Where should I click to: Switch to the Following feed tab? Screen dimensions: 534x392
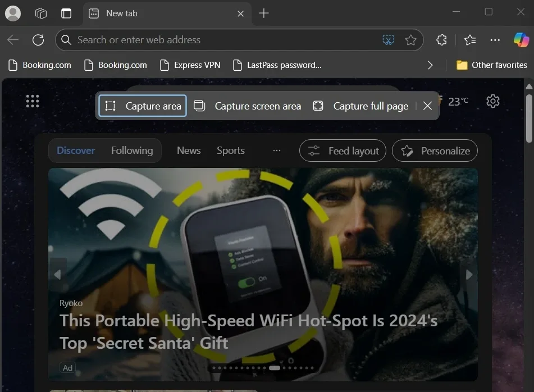[x=132, y=151]
